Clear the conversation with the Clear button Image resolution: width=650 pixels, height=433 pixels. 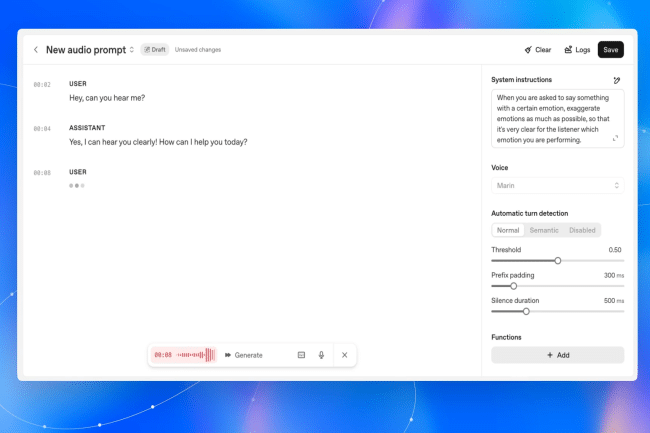(x=538, y=50)
